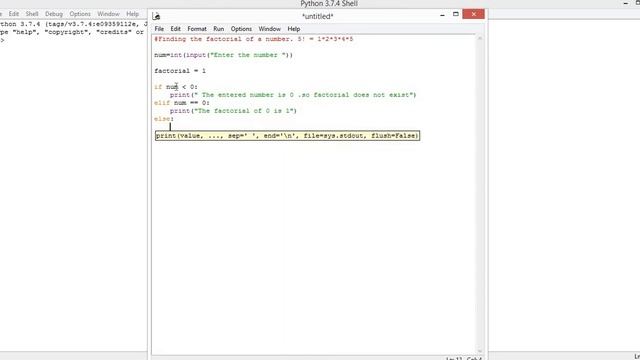Click the help copyright credits line in Shell
Screen dimensions: 640x360
pos(72,32)
